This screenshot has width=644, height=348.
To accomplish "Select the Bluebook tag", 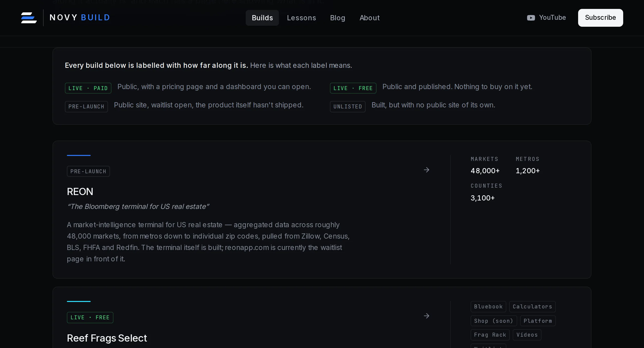I will pyautogui.click(x=488, y=306).
